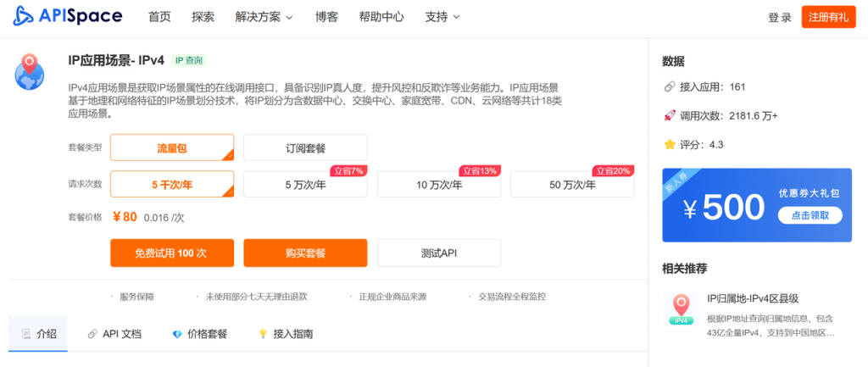Choose the 50 万次/年 request option
868x367 pixels.
[x=571, y=184]
